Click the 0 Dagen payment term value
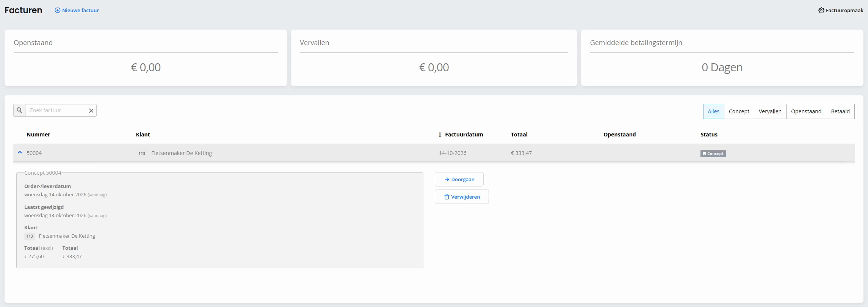Viewport: 868px width, 307px height. coord(722,67)
